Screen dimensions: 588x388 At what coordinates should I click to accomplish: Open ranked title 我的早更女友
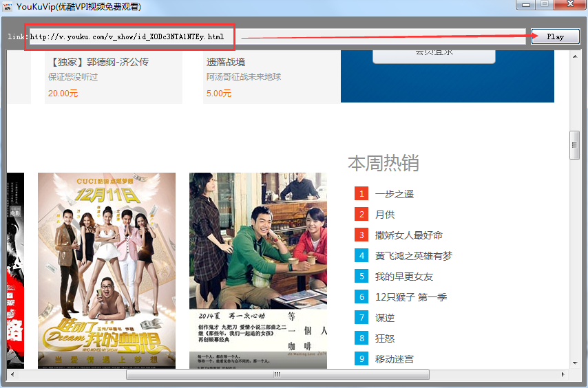(404, 277)
